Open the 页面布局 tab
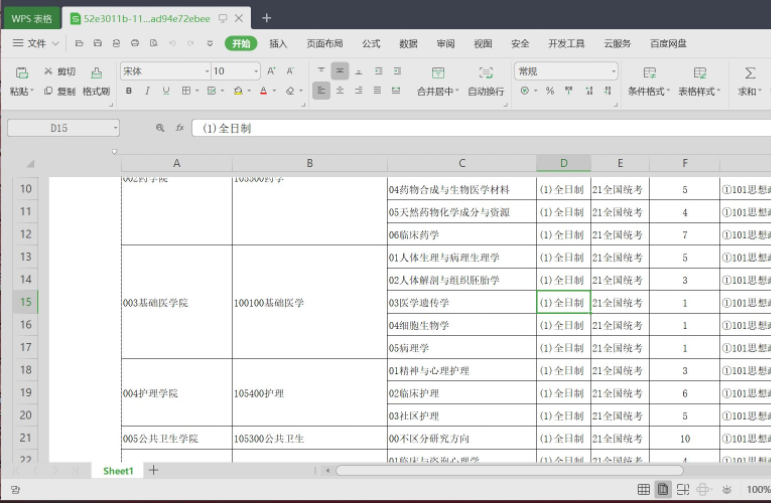771x503 pixels. click(325, 43)
